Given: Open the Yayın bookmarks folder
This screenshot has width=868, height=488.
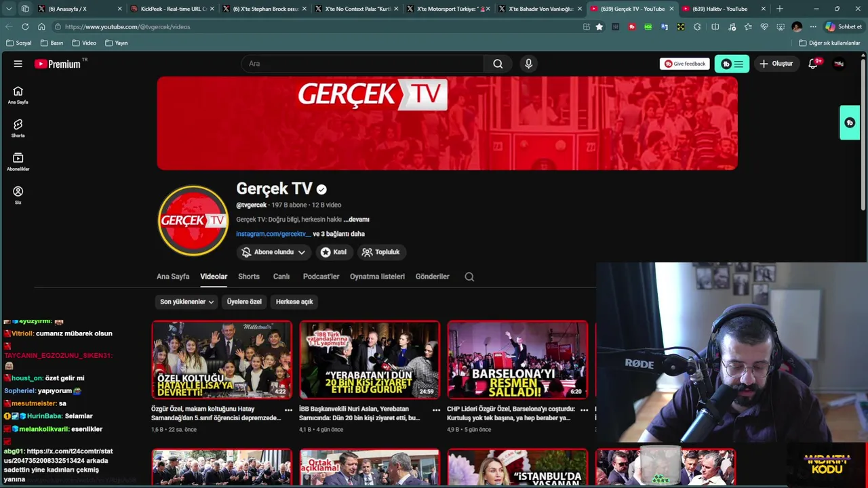Looking at the screenshot, I should [x=117, y=43].
